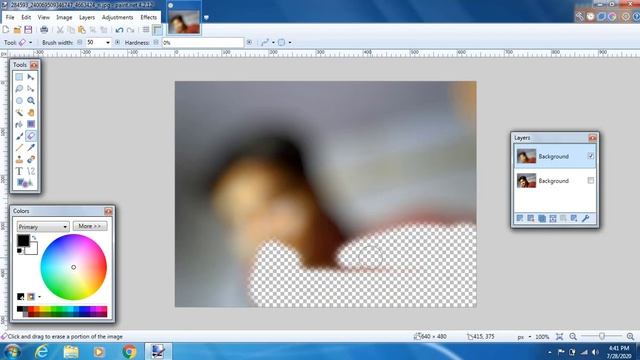Redo with the toolbar arrow icon
640x360 pixels.
[x=130, y=30]
